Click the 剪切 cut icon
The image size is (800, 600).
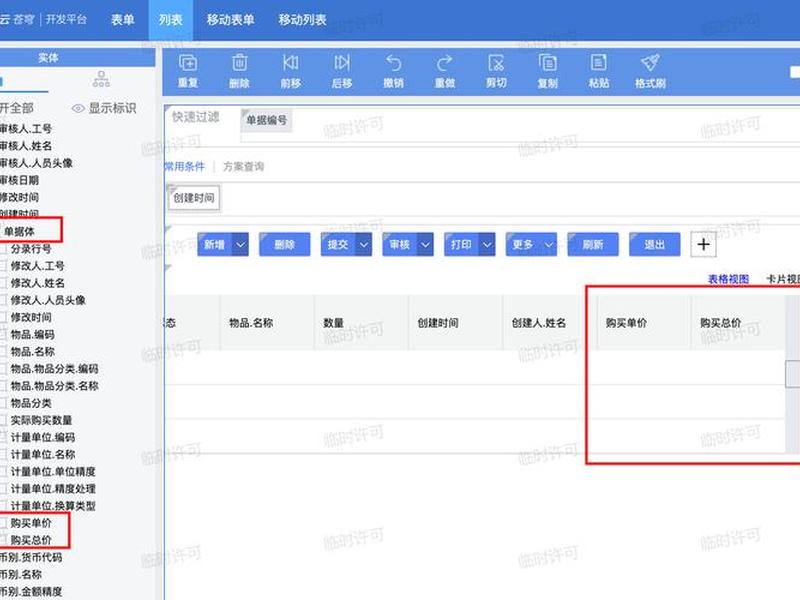pos(496,63)
